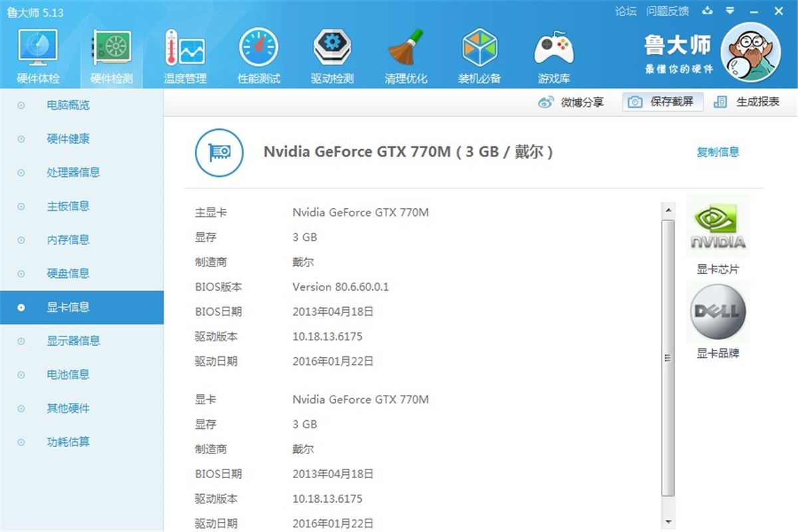Click the camera icon for 保存截屏
Screen dimensions: 798x532
[x=636, y=102]
